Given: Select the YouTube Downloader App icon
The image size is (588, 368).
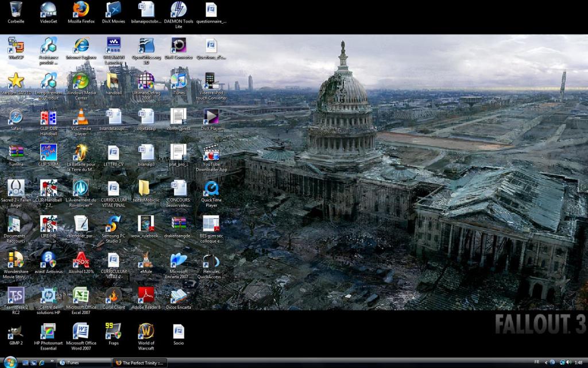Looking at the screenshot, I should click(x=211, y=158).
